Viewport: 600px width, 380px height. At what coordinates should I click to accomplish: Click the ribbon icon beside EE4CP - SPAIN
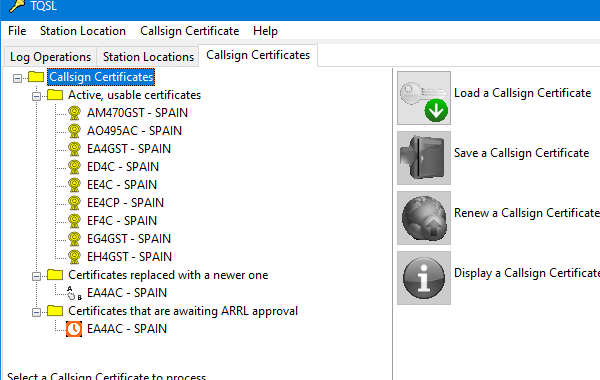click(74, 203)
